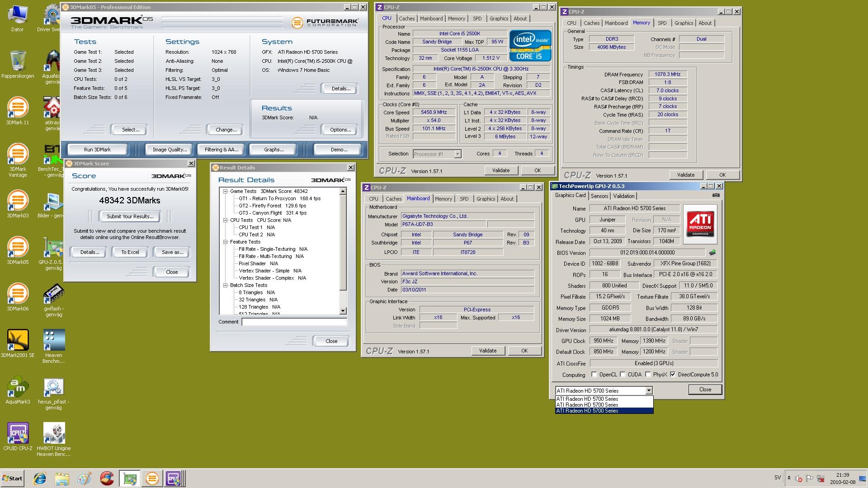This screenshot has width=868, height=488.
Task: Collapse Batch Size Tests tree node
Action: point(225,285)
